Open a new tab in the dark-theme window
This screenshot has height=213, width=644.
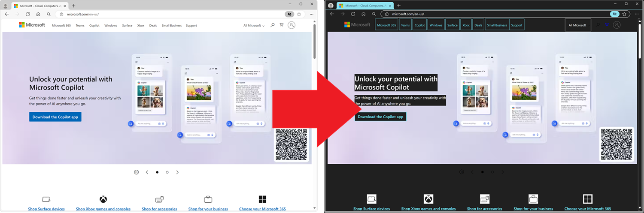[x=399, y=6]
